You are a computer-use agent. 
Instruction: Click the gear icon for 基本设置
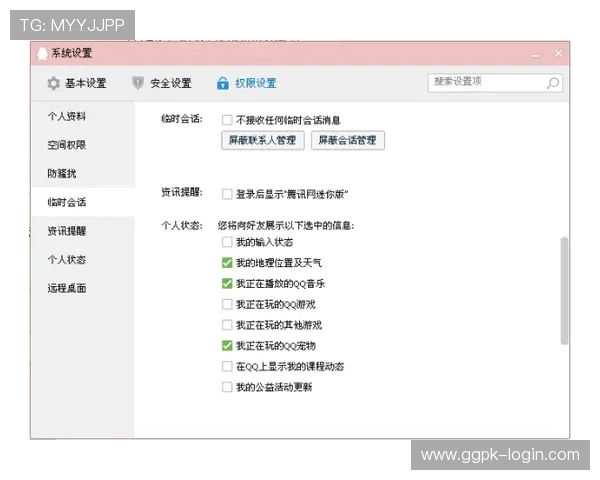click(x=54, y=83)
